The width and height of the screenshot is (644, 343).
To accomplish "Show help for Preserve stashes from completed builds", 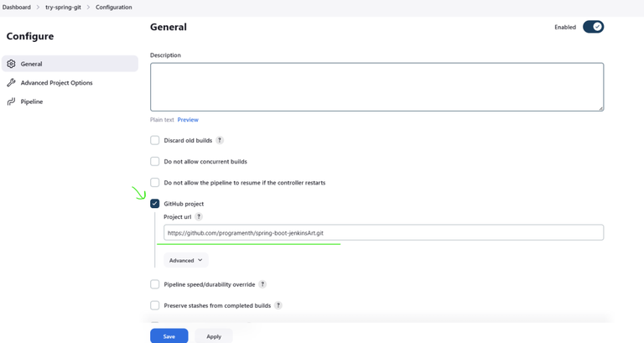I will (x=278, y=305).
